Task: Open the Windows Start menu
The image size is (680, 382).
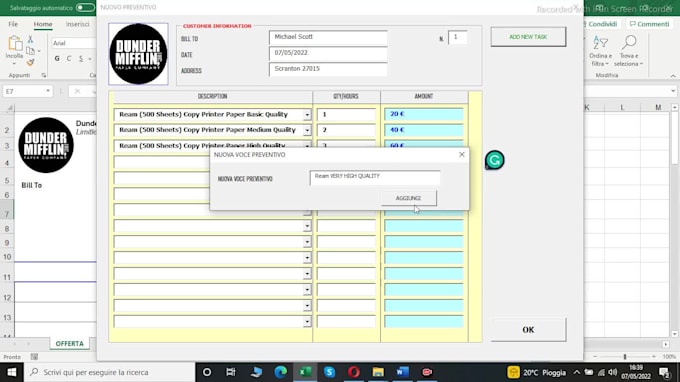Action: (12, 372)
